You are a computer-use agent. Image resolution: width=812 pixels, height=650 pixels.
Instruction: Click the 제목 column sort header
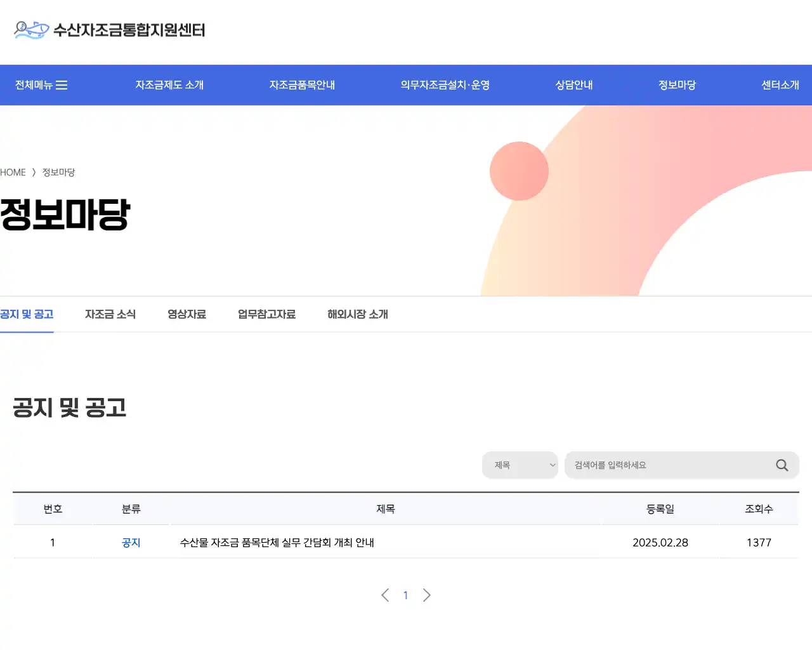(x=387, y=508)
